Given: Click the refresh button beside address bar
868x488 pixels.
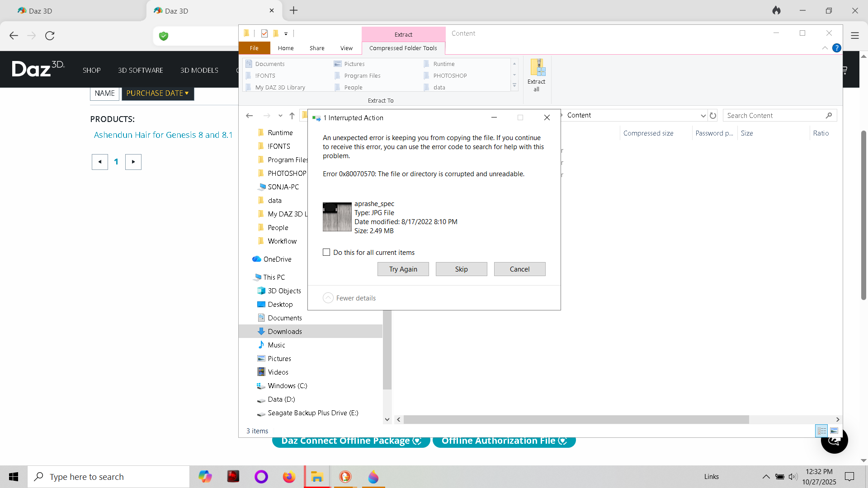Looking at the screenshot, I should (713, 116).
